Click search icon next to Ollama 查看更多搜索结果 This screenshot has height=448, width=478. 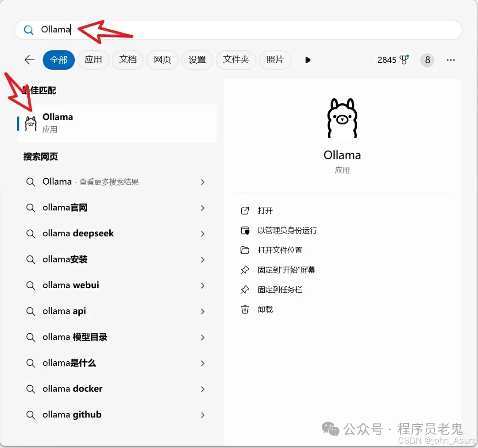point(31,182)
